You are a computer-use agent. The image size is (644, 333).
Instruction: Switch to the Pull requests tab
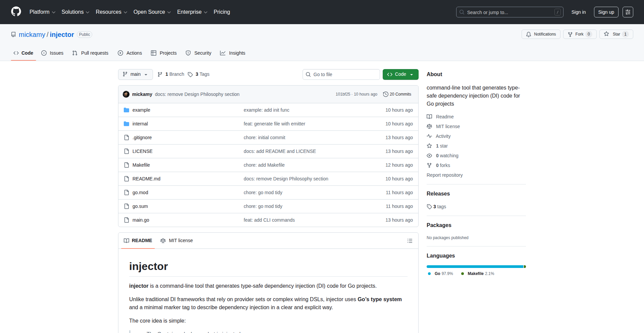point(90,53)
